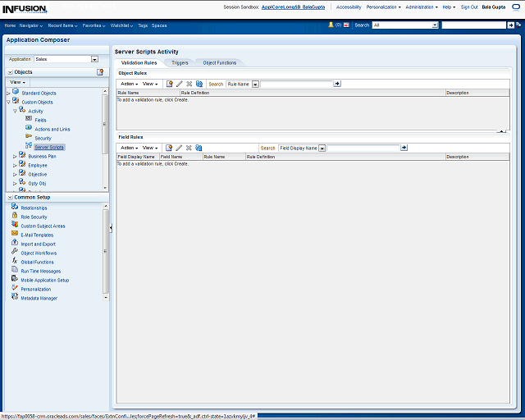Open the Global Functions link
Viewport: 525px width, 420px height.
pos(37,262)
